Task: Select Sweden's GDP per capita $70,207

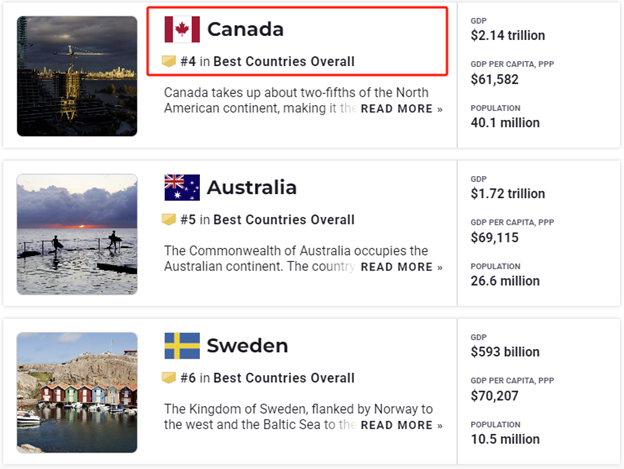Action: tap(495, 396)
